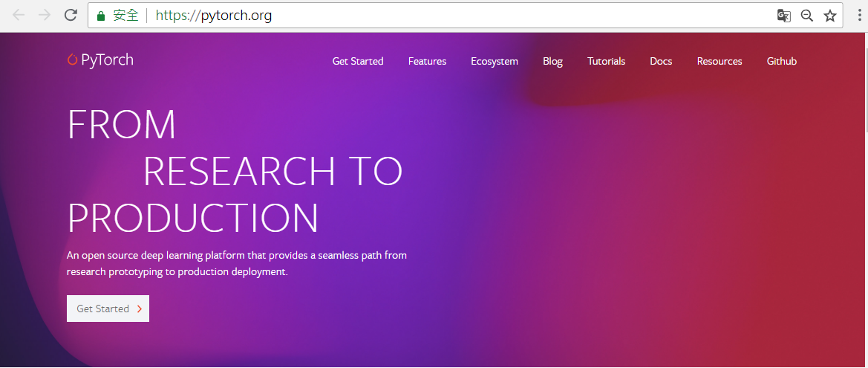Click the address bar URL pytorch.org
This screenshot has width=868, height=368.
click(x=214, y=16)
